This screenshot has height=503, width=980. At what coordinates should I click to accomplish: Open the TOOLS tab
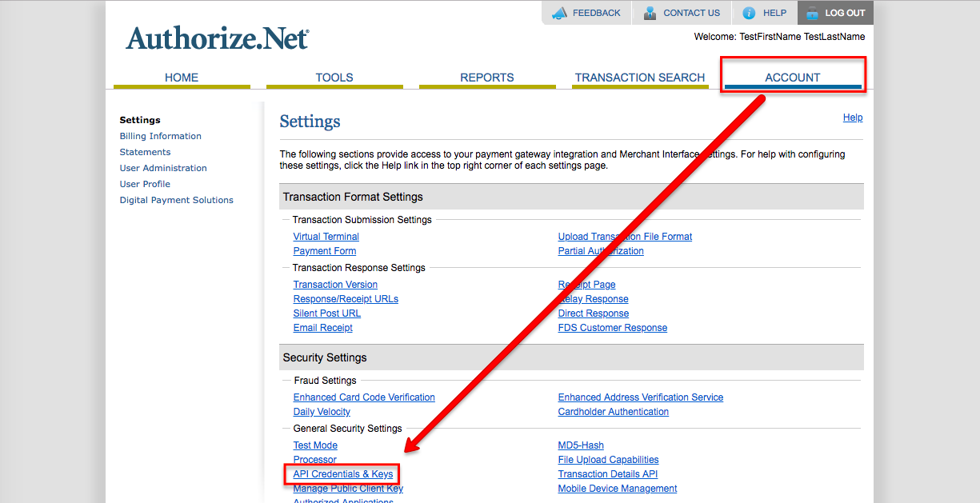pyautogui.click(x=334, y=78)
